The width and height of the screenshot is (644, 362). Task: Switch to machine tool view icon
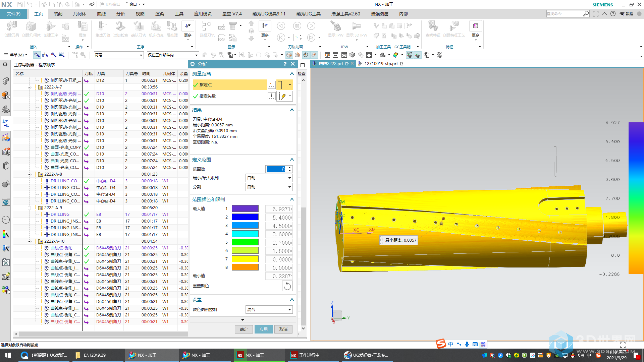coord(45,55)
